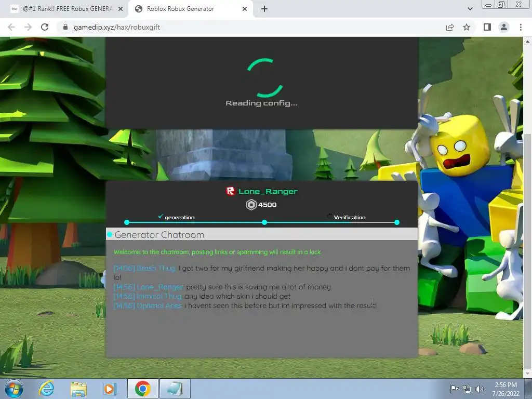Viewport: 532px width, 399px height.
Task: Click the 4500 Robux amount
Action: coord(268,205)
